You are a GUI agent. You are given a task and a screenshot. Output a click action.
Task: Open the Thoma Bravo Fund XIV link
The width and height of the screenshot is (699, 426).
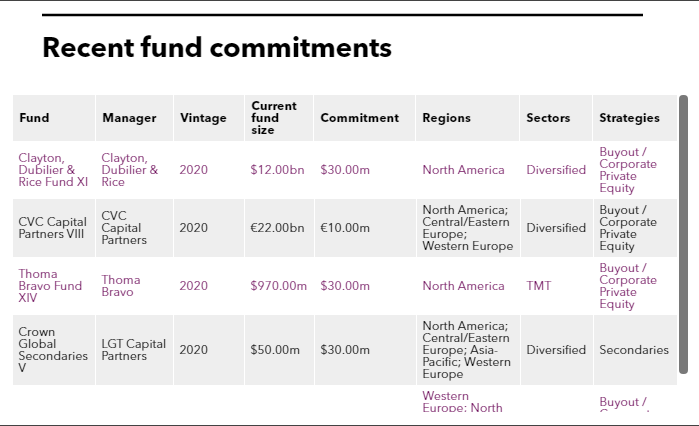50,285
